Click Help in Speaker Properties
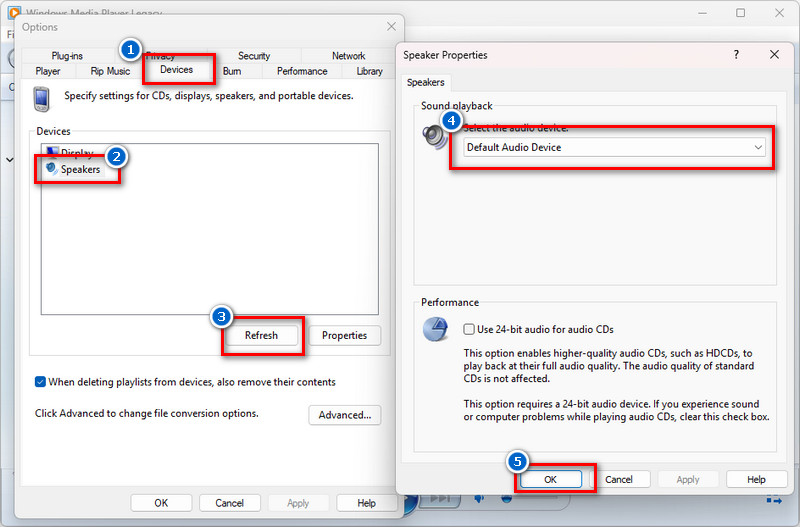Screen dimensions: 800x527 click(756, 480)
